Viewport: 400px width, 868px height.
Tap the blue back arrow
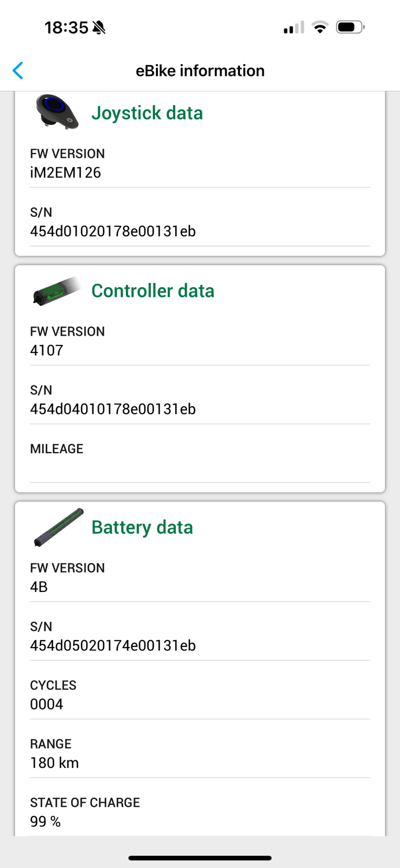tap(18, 71)
